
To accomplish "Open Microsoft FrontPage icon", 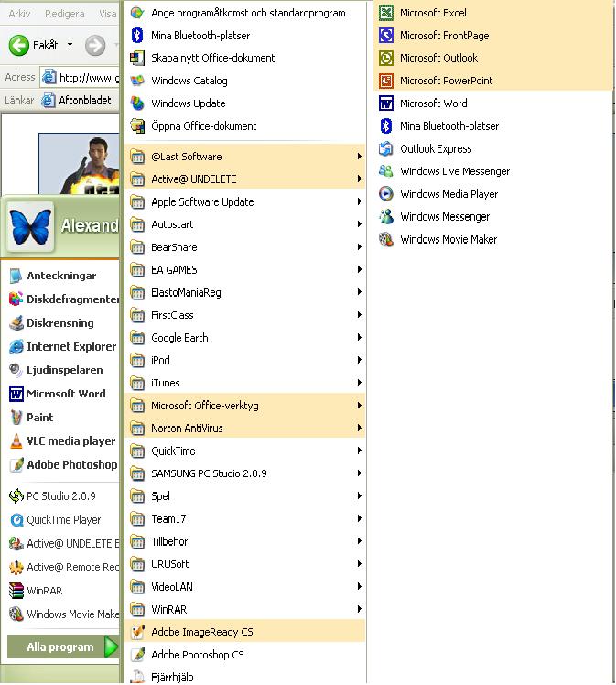I will (386, 36).
